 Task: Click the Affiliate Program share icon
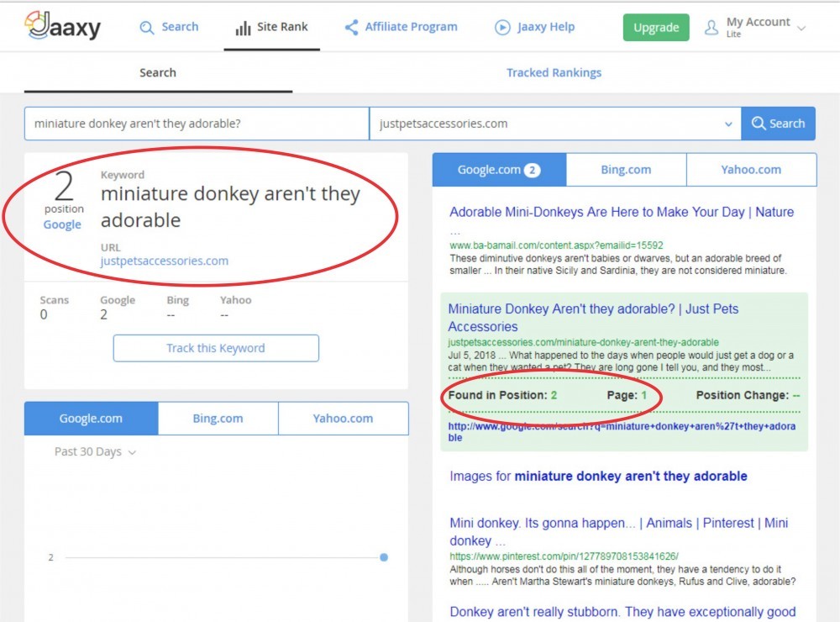pyautogui.click(x=351, y=28)
